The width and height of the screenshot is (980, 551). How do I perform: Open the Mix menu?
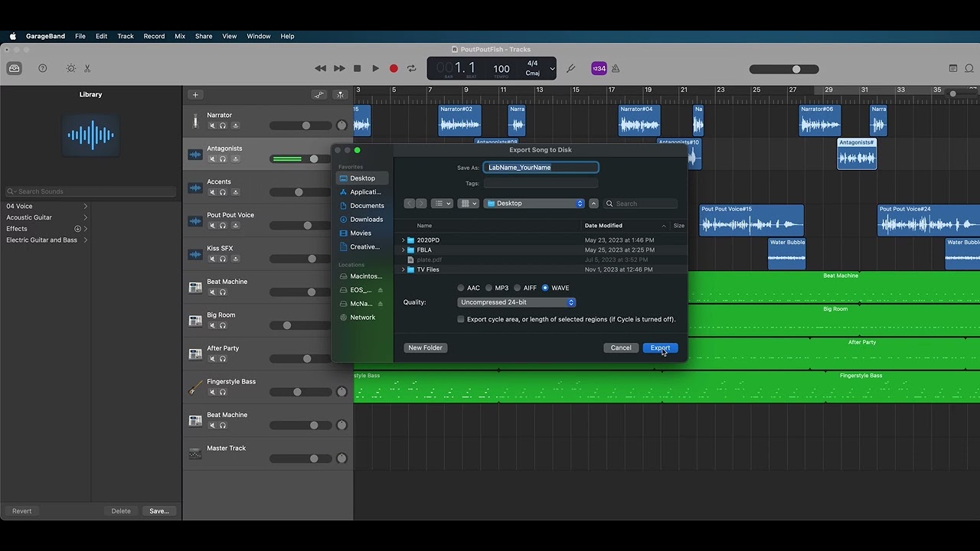[180, 36]
